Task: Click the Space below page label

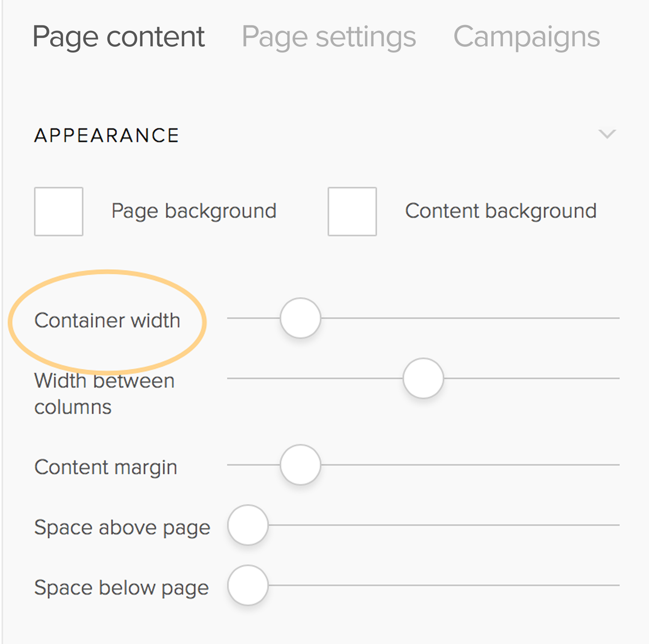Action: tap(121, 588)
